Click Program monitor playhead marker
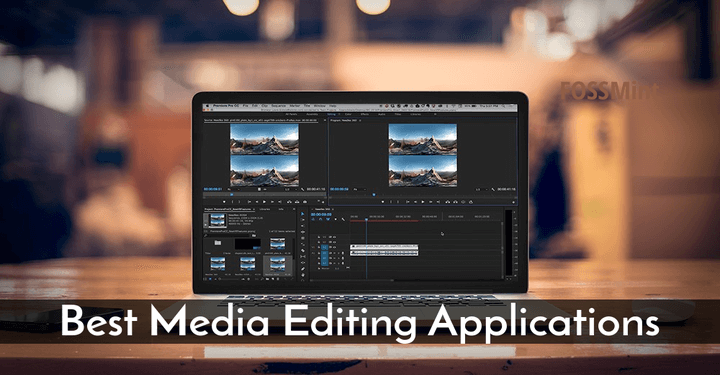The width and height of the screenshot is (720, 375). 374,195
